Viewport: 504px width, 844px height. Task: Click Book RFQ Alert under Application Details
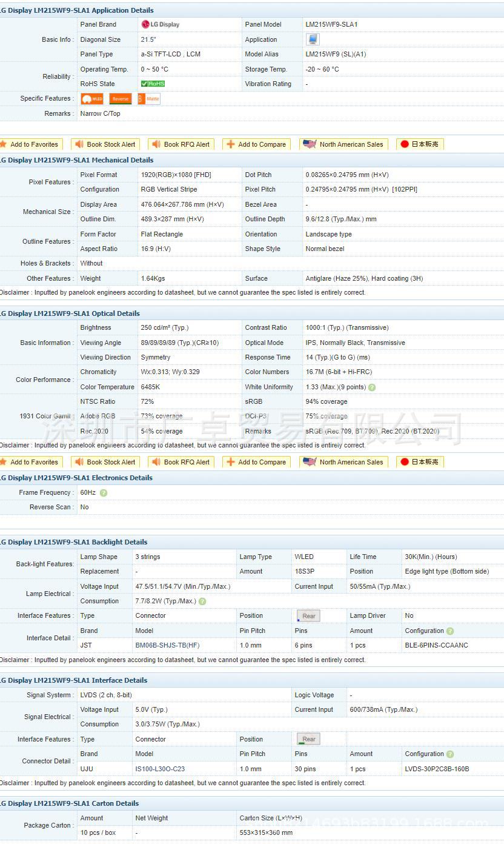(181, 144)
